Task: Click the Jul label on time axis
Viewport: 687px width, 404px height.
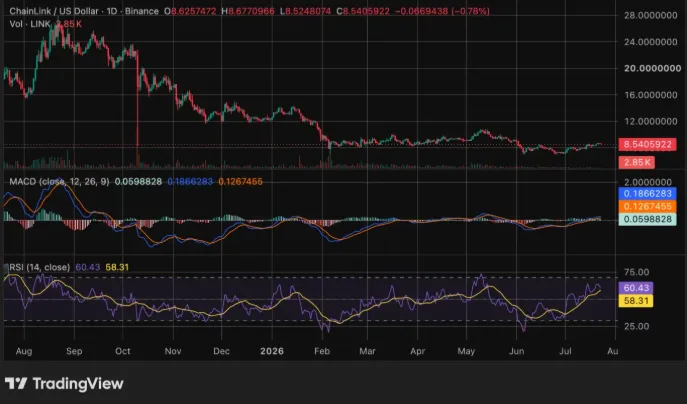Action: click(x=565, y=351)
